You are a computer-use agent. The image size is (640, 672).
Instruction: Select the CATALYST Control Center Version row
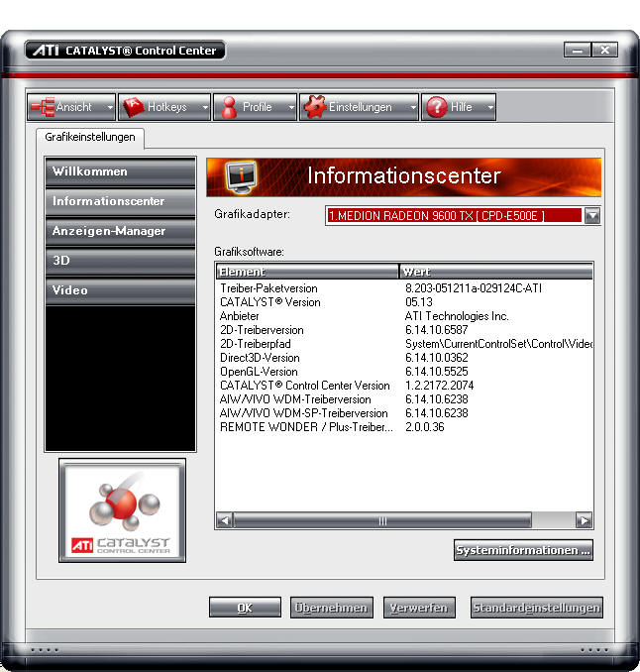[x=404, y=386]
